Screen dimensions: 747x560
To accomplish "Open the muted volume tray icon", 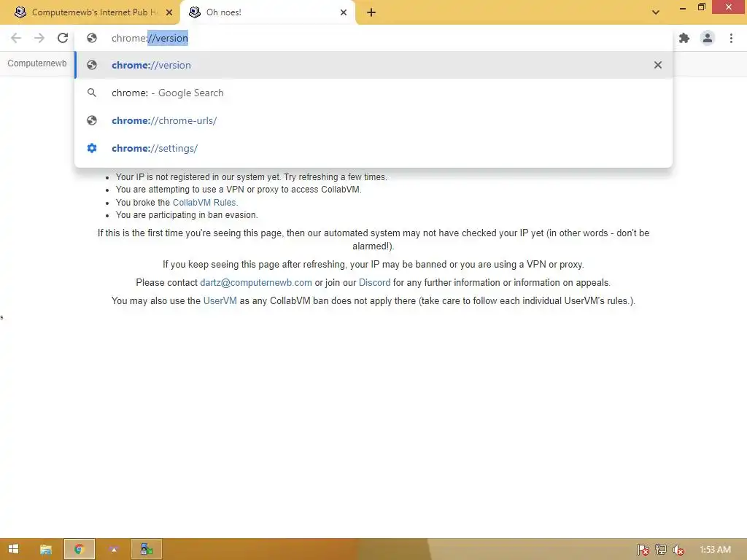I will [678, 550].
